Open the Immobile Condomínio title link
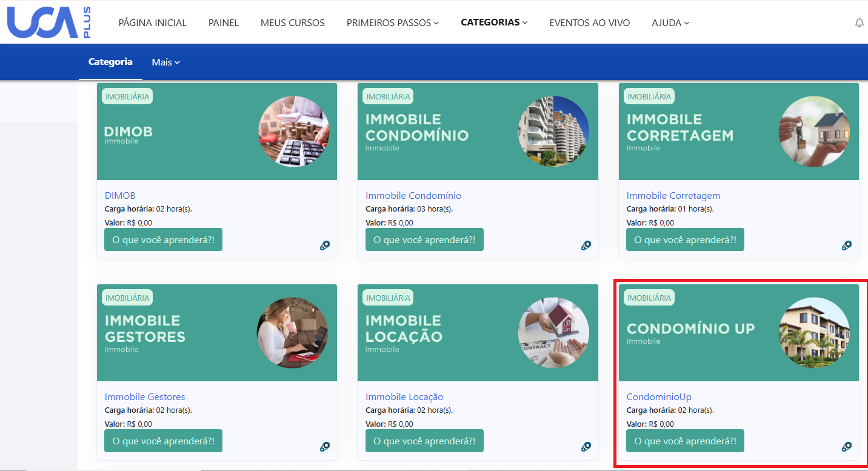The image size is (868, 471). coord(413,195)
